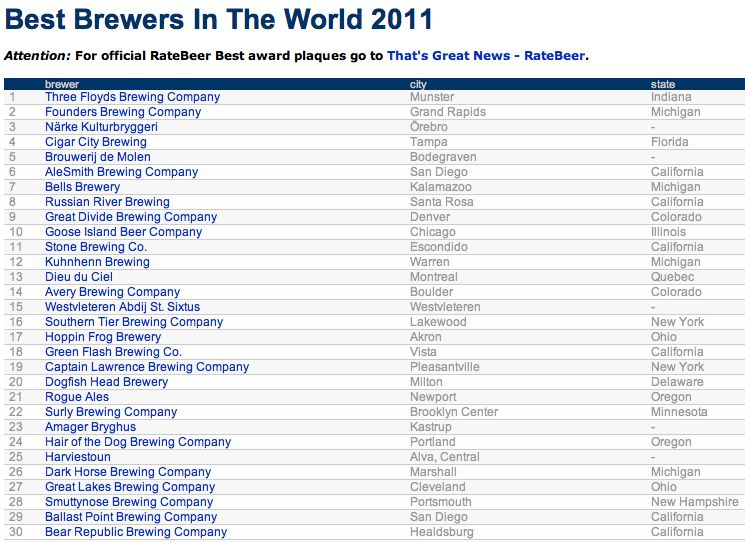Image resolution: width=745 pixels, height=542 pixels.
Task: Open Westvleteren Abdij St. Sixtus link
Action: click(x=122, y=307)
